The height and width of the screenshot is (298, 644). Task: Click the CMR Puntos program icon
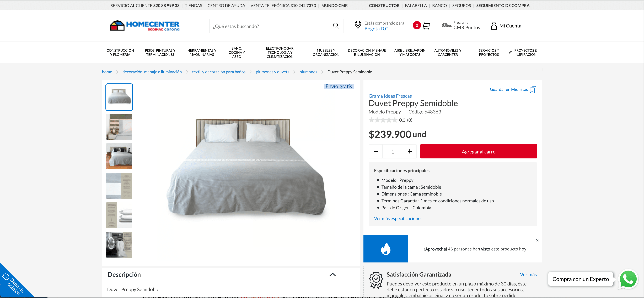[446, 25]
